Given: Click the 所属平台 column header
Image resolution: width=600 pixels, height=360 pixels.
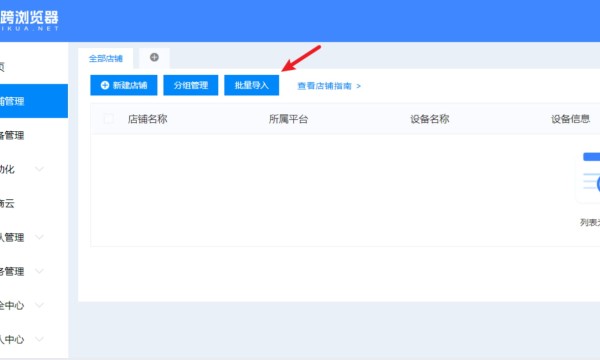Looking at the screenshot, I should (288, 119).
